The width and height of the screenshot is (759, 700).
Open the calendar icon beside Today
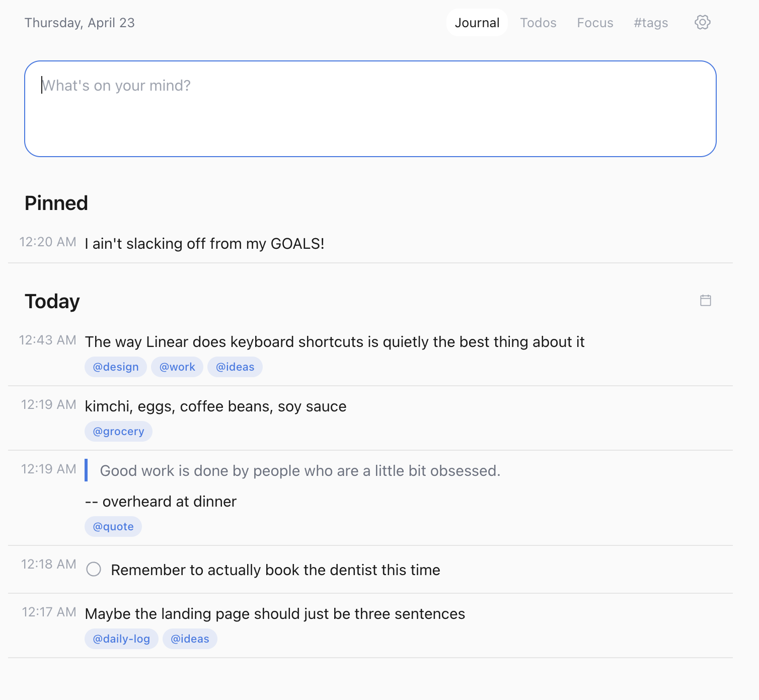(x=705, y=301)
